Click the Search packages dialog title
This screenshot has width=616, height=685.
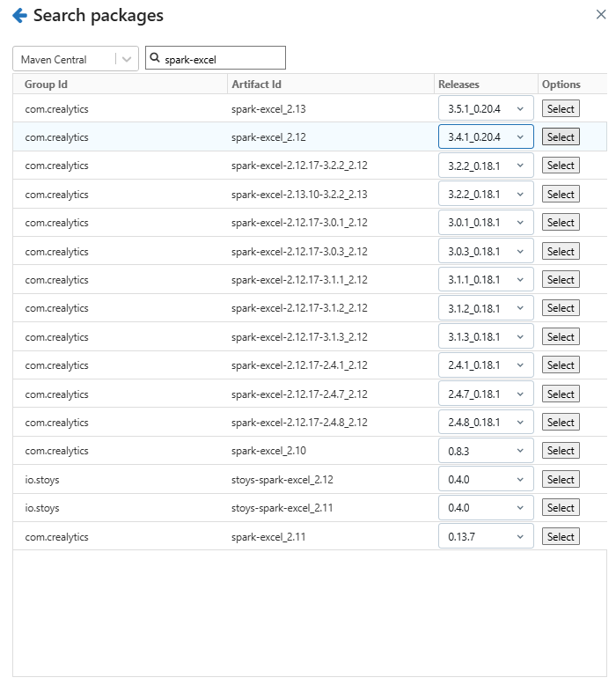pos(99,16)
